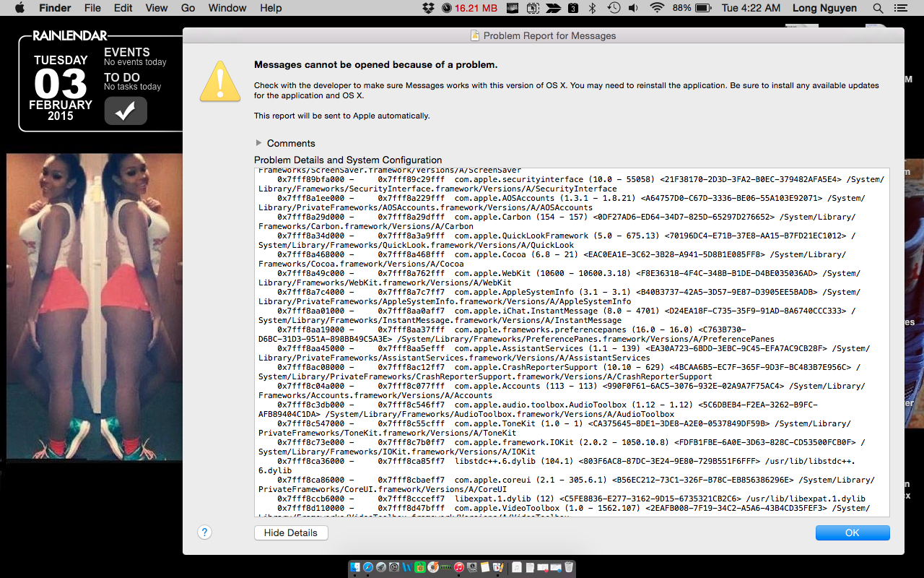Click the mirrored photo on the desktop
Viewport: 924px width, 578px height.
[x=95, y=306]
